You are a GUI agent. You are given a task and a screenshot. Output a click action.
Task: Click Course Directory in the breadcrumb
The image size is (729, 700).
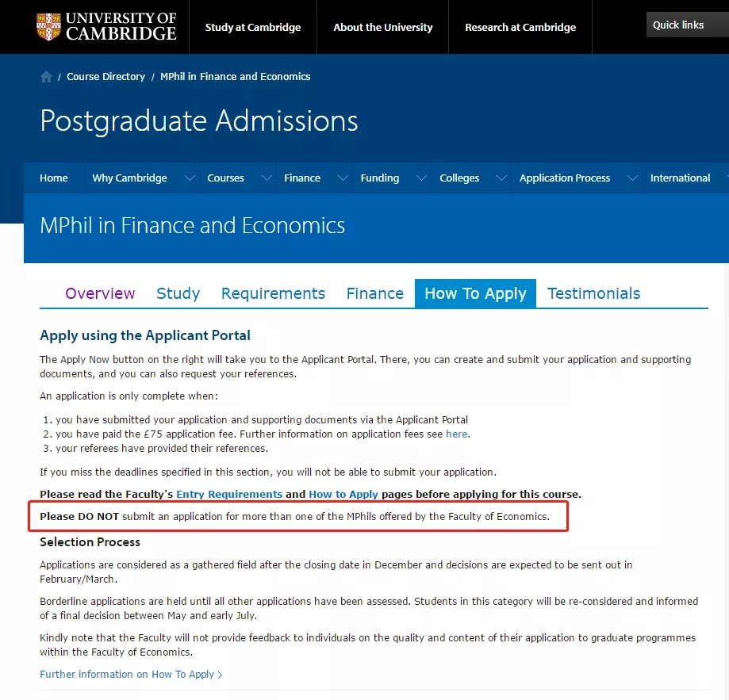click(106, 77)
